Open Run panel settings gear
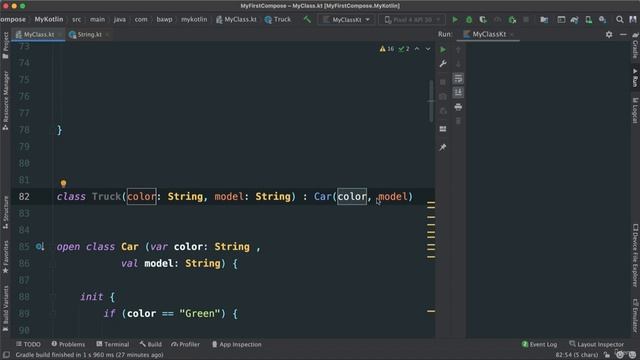The height and width of the screenshot is (360, 640). click(x=609, y=34)
